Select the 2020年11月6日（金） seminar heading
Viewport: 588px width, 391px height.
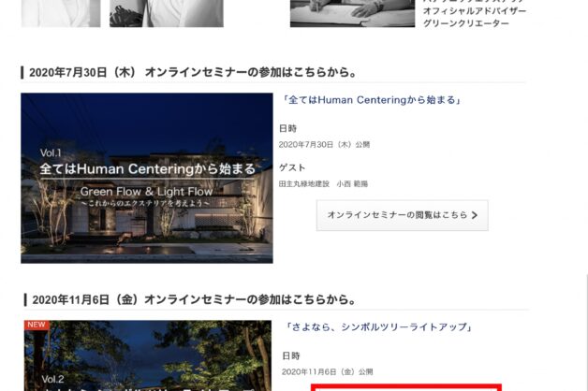point(193,299)
